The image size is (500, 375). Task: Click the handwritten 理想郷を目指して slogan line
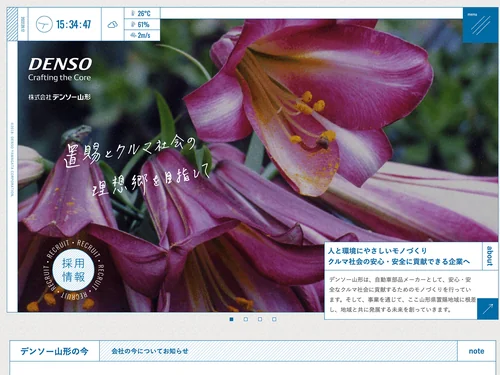coord(152,181)
